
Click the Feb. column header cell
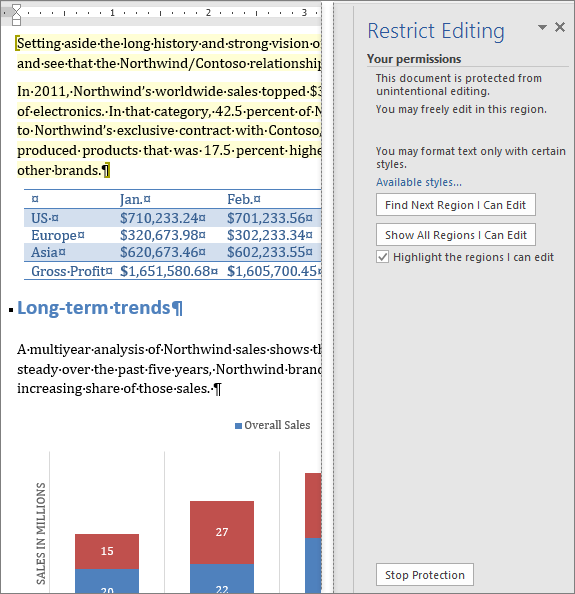pyautogui.click(x=244, y=199)
